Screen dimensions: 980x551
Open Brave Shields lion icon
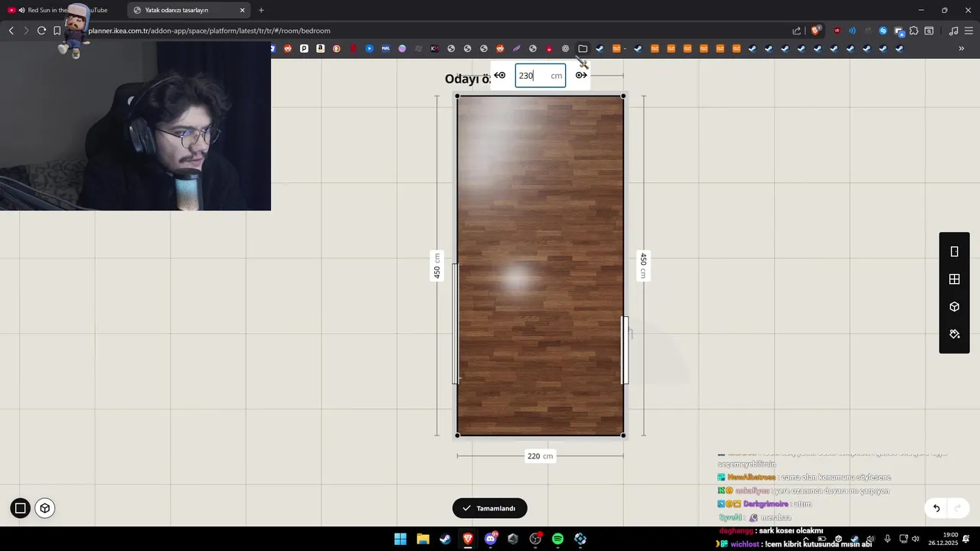815,31
